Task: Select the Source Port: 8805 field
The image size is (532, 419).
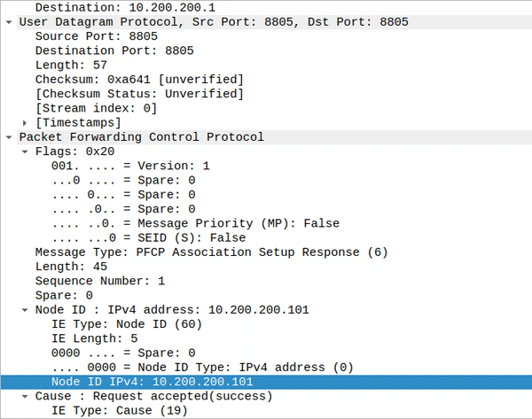Action: coord(76,36)
